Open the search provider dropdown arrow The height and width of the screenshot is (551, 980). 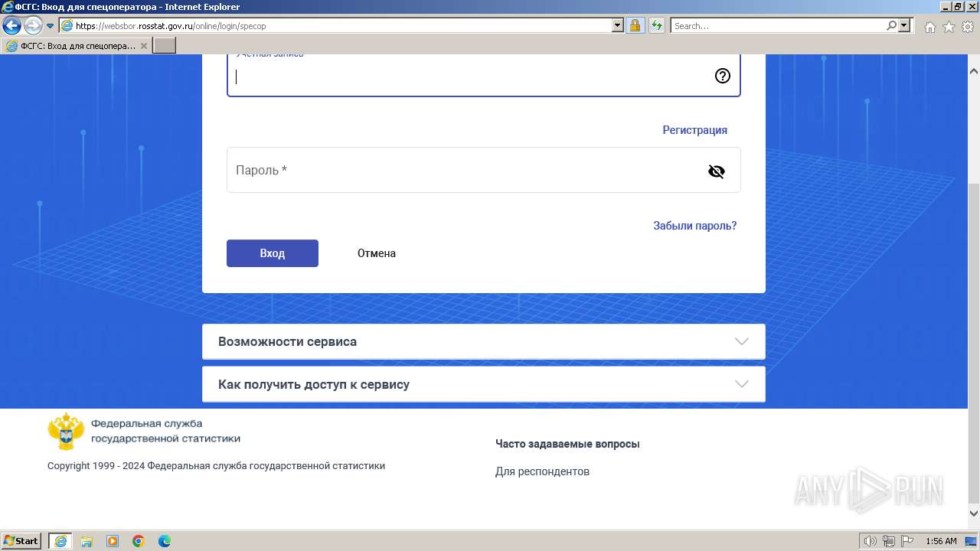pos(904,25)
